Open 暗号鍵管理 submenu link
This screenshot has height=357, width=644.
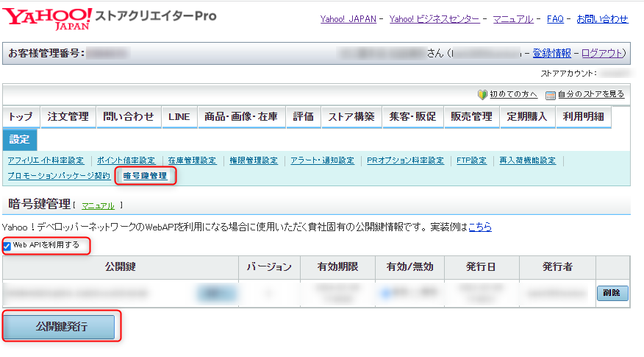click(x=145, y=176)
